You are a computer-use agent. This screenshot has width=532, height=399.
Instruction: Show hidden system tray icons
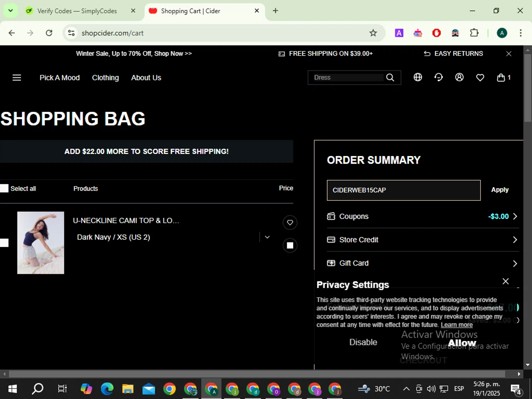pyautogui.click(x=406, y=389)
